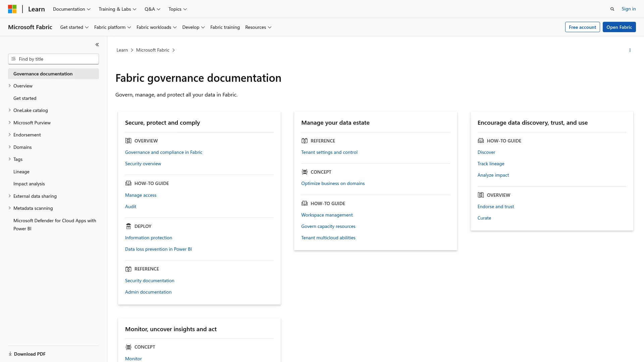Open the Develop menu
This screenshot has height=362, width=644.
click(193, 27)
